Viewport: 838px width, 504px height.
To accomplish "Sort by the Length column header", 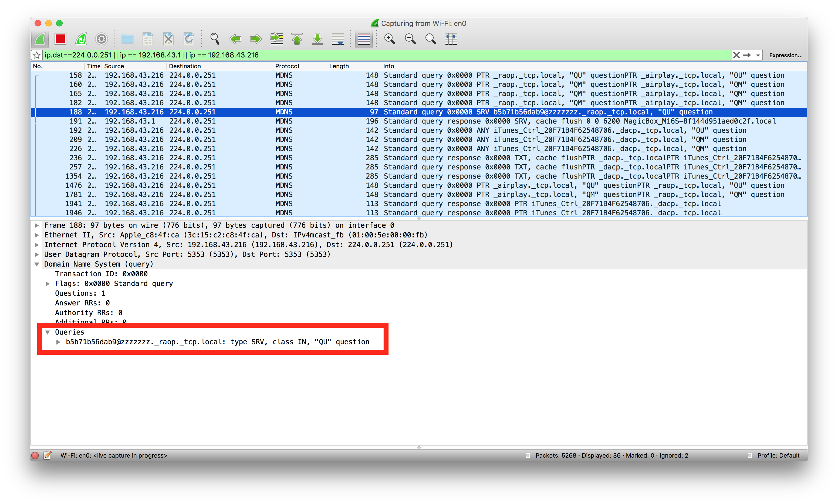I will click(x=339, y=66).
